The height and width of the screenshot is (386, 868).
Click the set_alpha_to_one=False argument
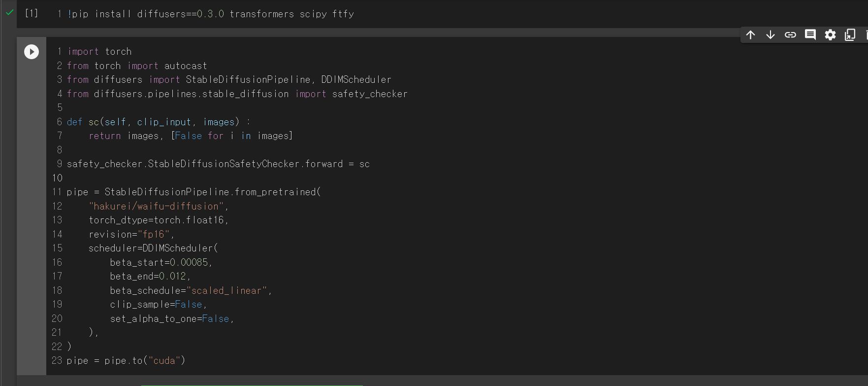[171, 319]
